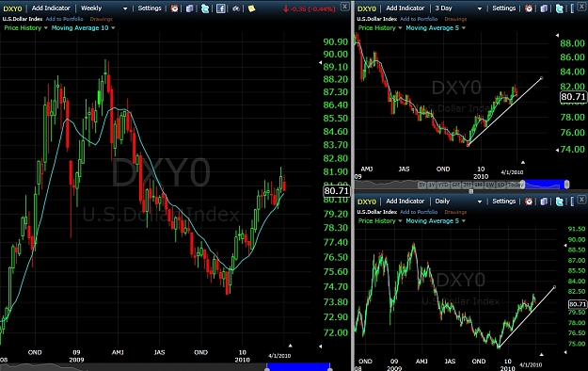Click the binoculars icon in Weekly chart toolbar

pos(236,8)
